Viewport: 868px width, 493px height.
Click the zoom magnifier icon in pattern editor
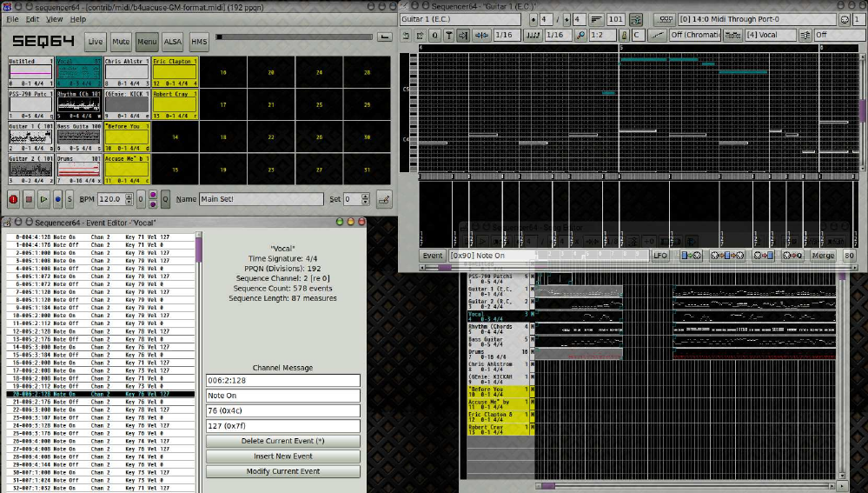click(580, 35)
